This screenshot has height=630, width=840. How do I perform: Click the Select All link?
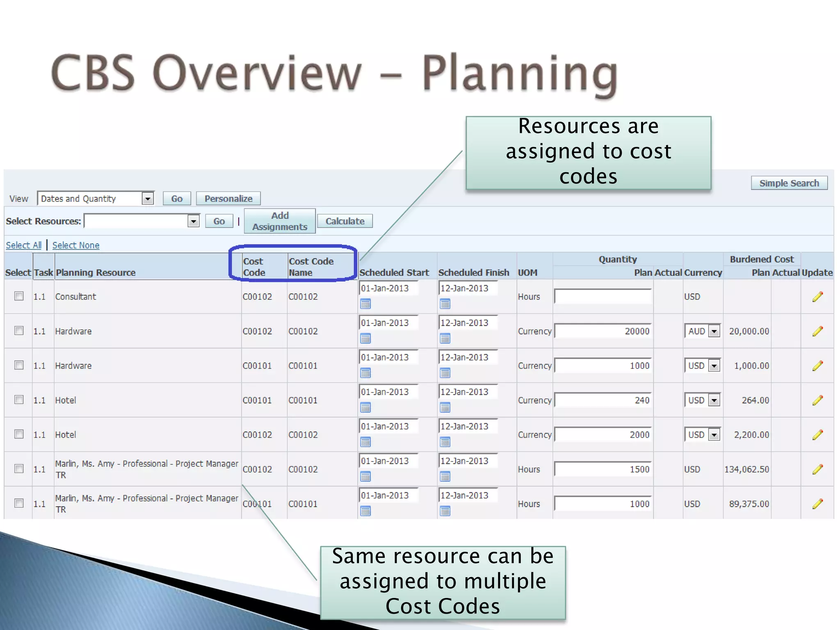point(24,245)
